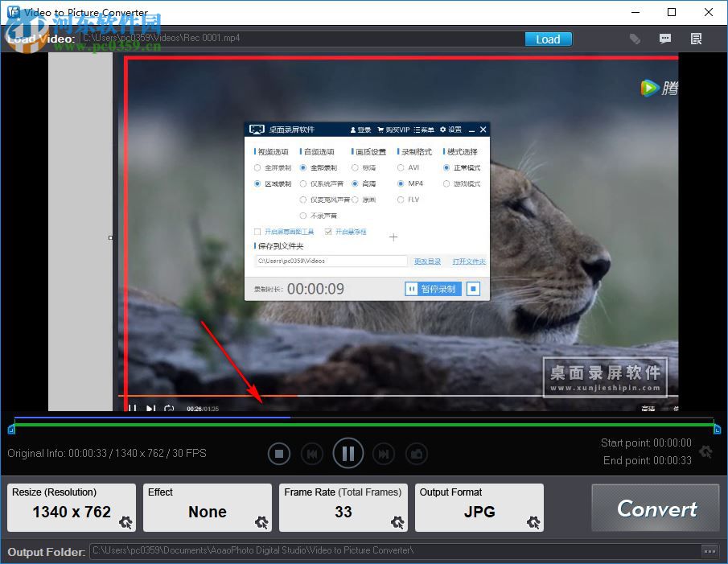728x564 pixels.
Task: Skip to the next frame
Action: point(384,453)
